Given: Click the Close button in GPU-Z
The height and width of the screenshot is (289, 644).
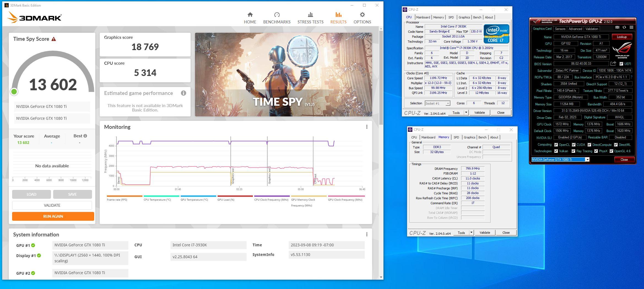Looking at the screenshot, I should pos(624,160).
